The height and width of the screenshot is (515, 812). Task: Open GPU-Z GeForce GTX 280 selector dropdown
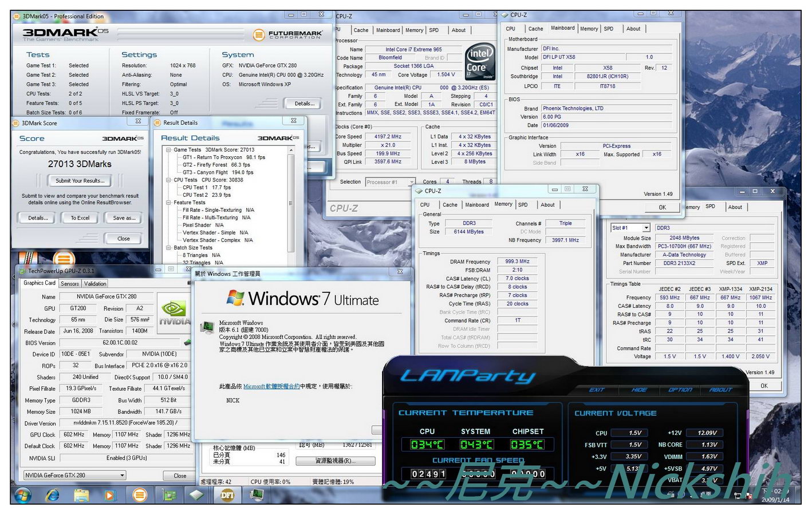[x=122, y=476]
